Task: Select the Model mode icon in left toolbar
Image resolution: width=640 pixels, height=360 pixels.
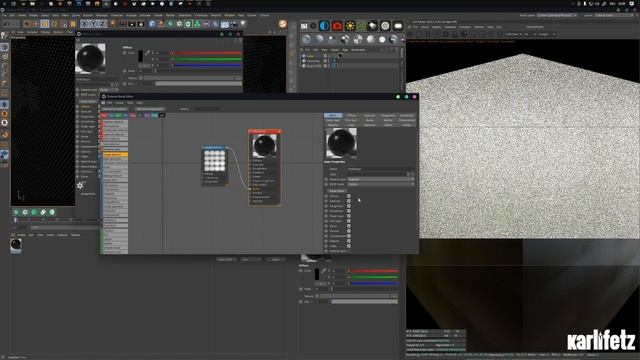Action: [x=4, y=47]
